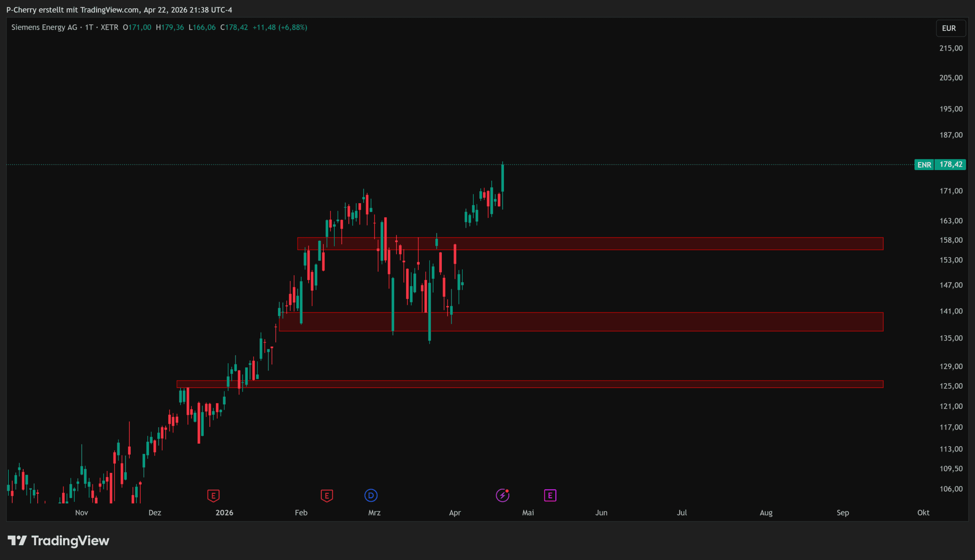The height and width of the screenshot is (560, 975).
Task: Click the red earnings marker in February
Action: [326, 495]
